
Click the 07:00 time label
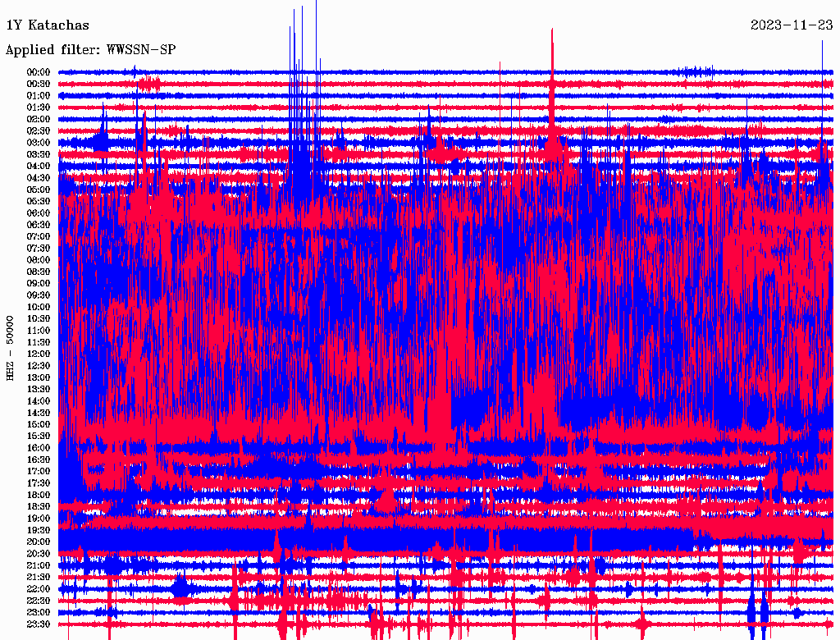click(x=39, y=236)
